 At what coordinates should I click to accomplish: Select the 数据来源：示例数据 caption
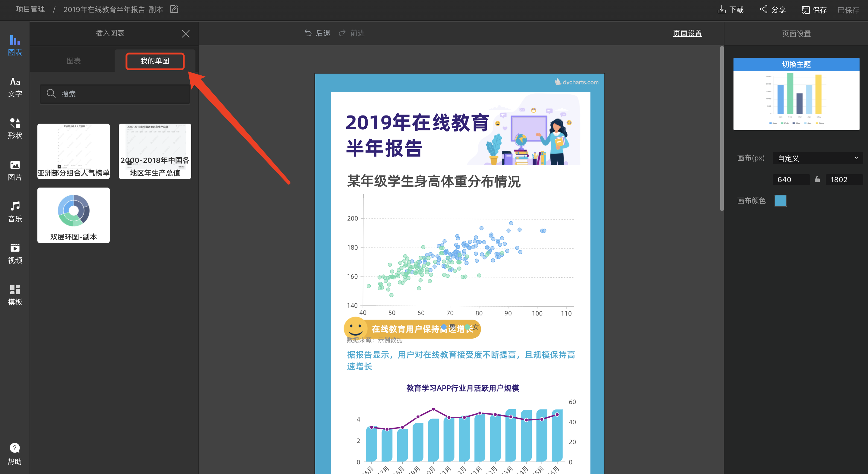click(x=374, y=340)
